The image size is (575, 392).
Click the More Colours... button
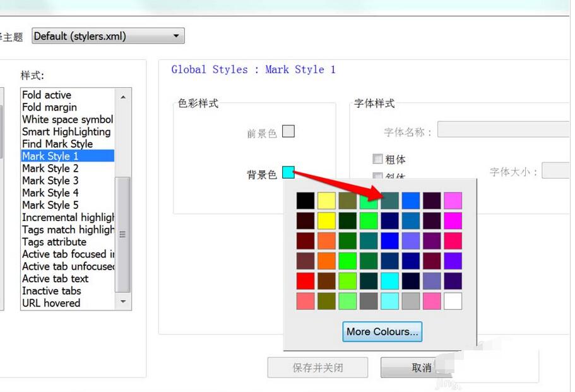click(x=382, y=331)
